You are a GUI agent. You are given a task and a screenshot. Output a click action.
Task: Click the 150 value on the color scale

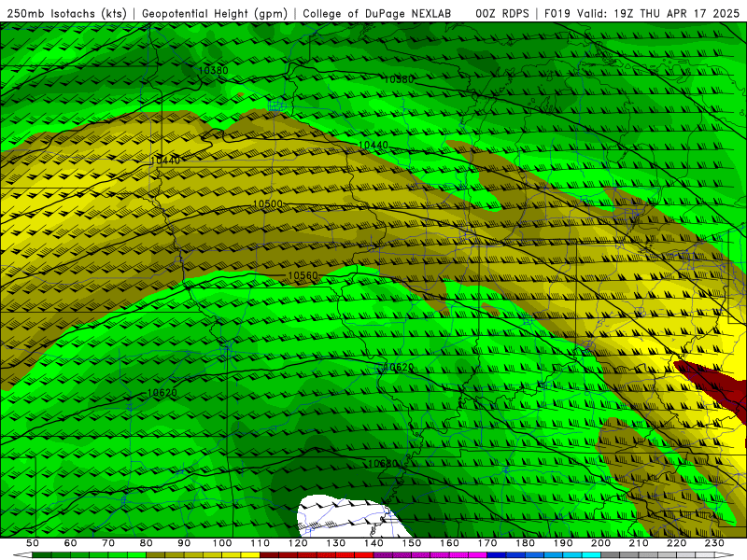coord(411,543)
